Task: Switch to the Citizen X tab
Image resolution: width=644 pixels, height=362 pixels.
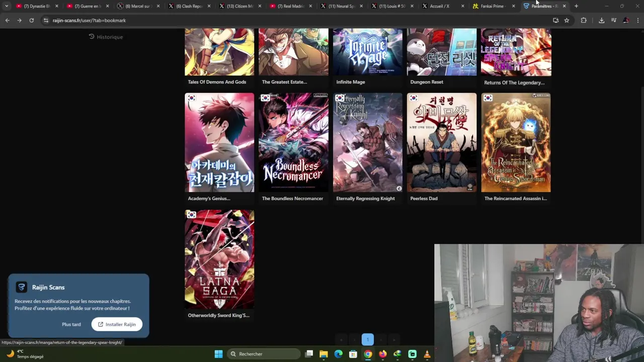Action: pyautogui.click(x=239, y=6)
